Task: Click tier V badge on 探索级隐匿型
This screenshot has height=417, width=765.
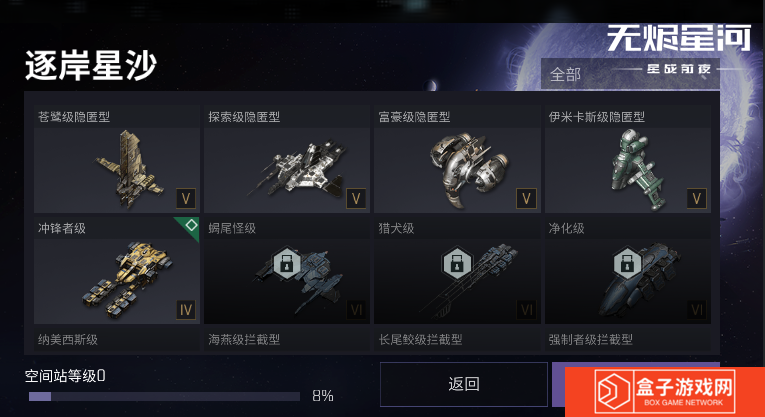Action: click(x=356, y=199)
